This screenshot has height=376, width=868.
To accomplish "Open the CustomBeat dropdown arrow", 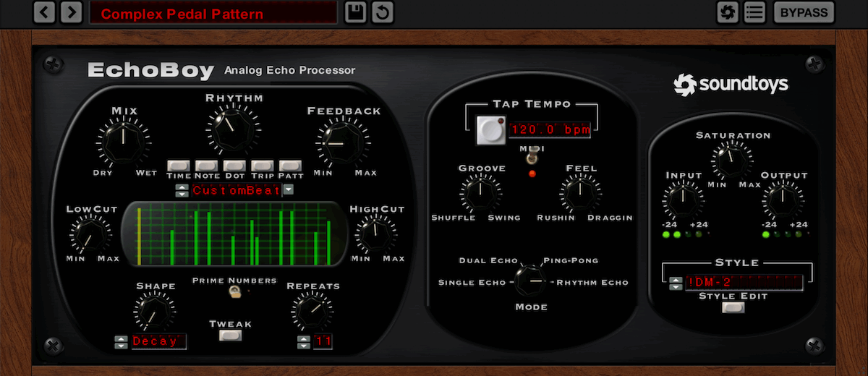I will [288, 190].
